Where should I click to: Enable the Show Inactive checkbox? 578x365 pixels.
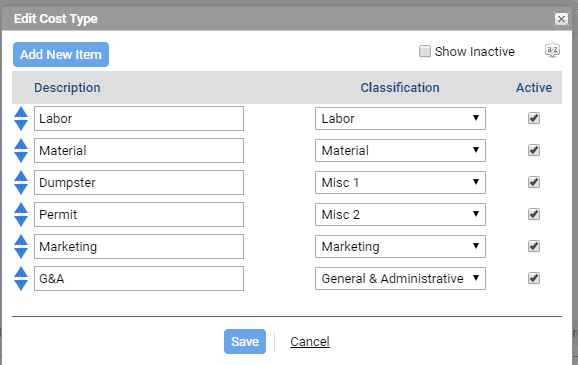point(425,51)
